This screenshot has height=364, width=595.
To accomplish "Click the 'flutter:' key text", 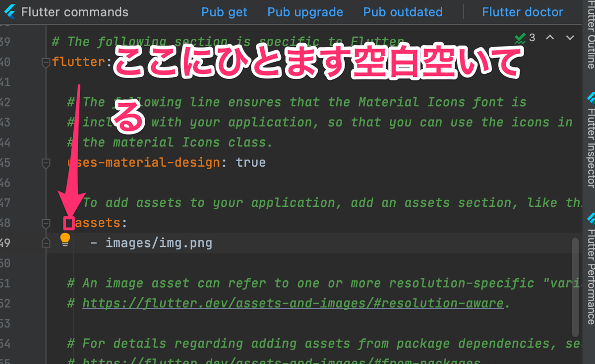I will click(82, 62).
